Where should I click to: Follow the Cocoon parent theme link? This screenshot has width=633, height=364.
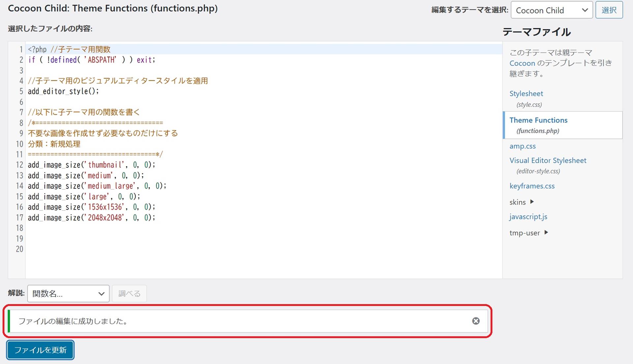point(522,63)
